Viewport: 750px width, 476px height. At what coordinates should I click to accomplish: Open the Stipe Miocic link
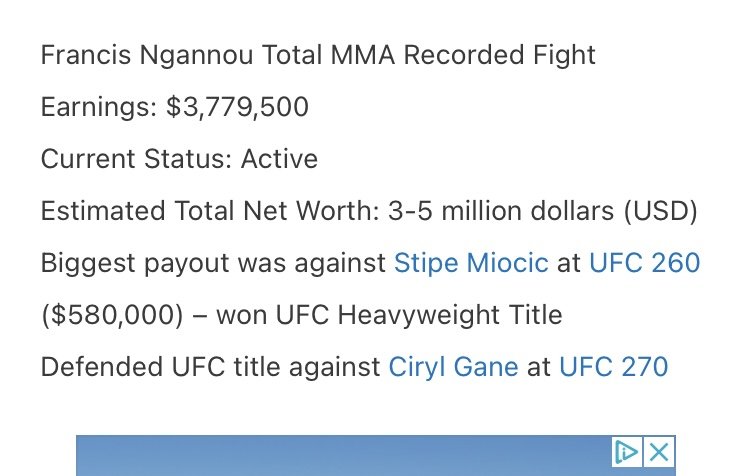[471, 263]
